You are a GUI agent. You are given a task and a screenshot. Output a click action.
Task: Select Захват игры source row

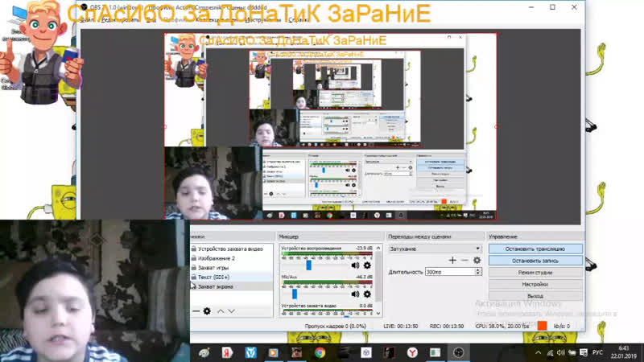tap(231, 268)
